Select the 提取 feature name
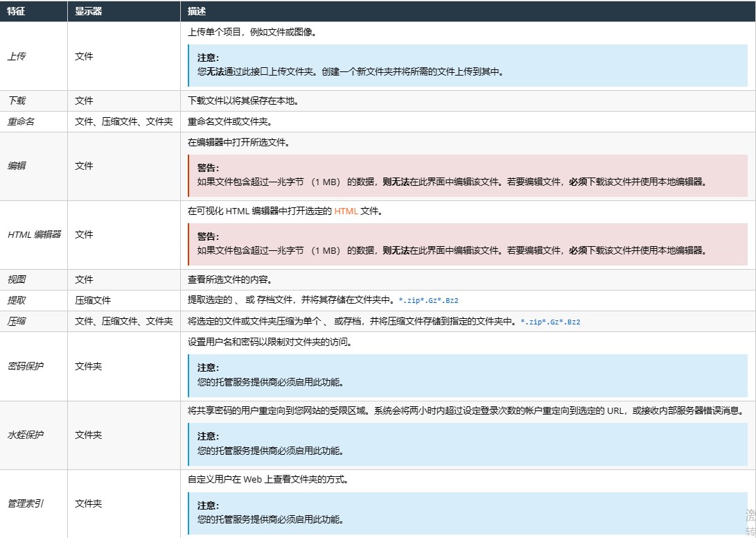This screenshot has width=756, height=538. point(17,300)
